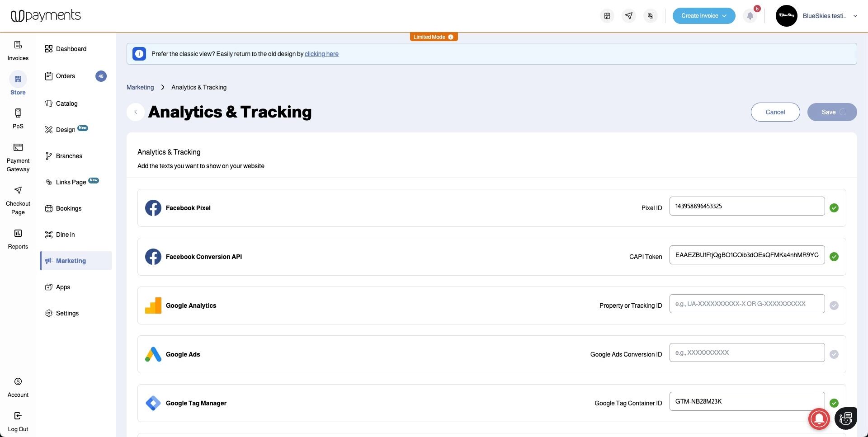The height and width of the screenshot is (437, 868).
Task: Click the Limited Mode info badge
Action: point(434,37)
